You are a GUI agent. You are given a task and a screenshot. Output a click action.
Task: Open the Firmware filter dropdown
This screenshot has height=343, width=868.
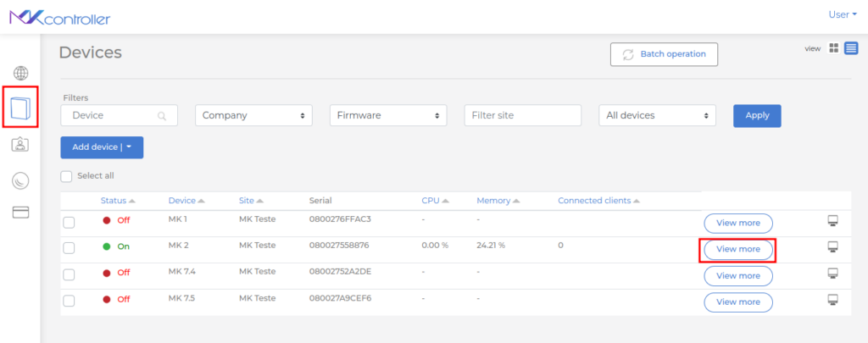[x=387, y=115]
